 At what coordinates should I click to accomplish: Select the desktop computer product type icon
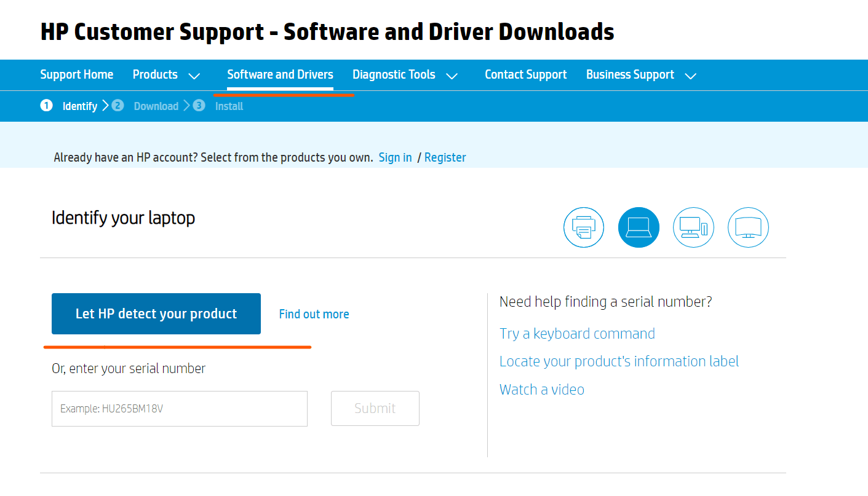point(693,227)
